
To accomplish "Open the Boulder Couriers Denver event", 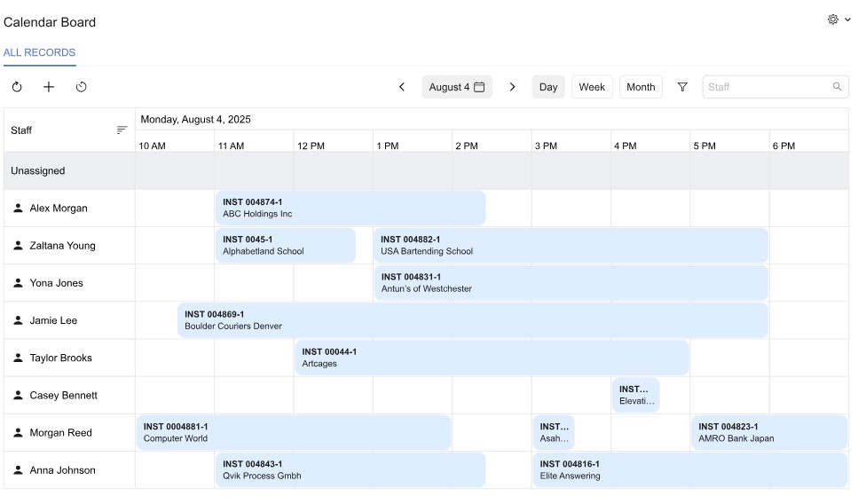I will pos(473,320).
